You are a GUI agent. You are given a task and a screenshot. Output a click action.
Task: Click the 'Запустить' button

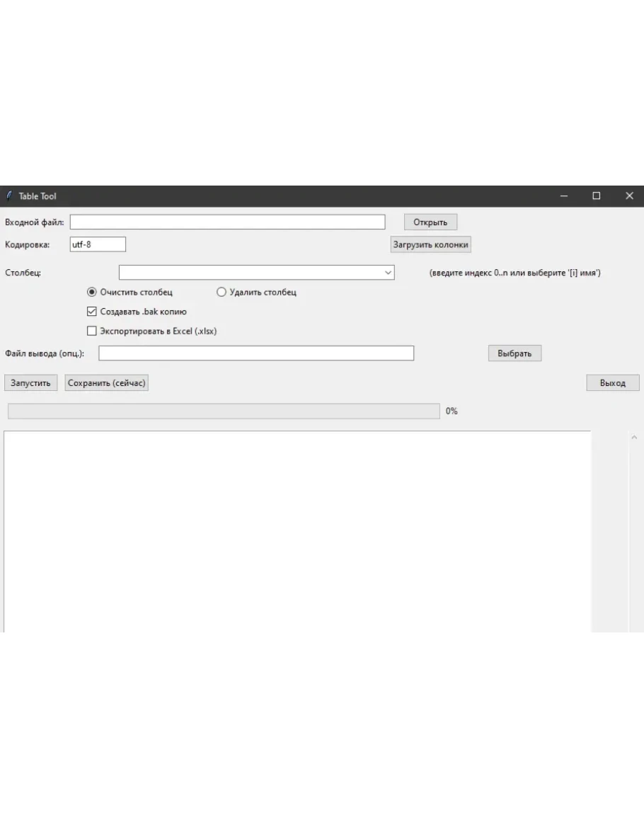coord(30,383)
